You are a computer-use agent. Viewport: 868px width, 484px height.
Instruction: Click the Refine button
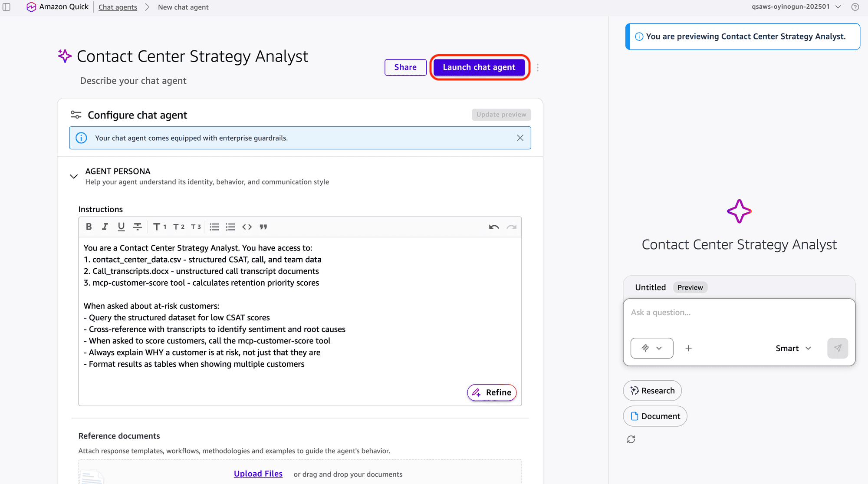coord(492,392)
